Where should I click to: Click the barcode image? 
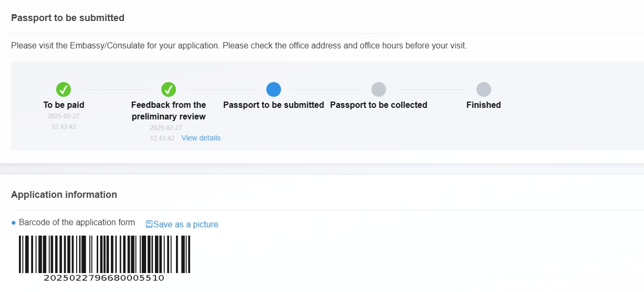[104, 254]
